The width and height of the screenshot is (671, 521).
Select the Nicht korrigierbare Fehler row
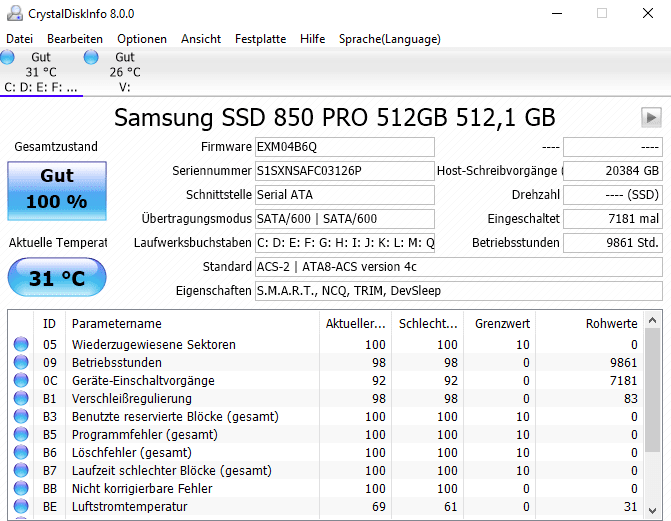point(326,488)
